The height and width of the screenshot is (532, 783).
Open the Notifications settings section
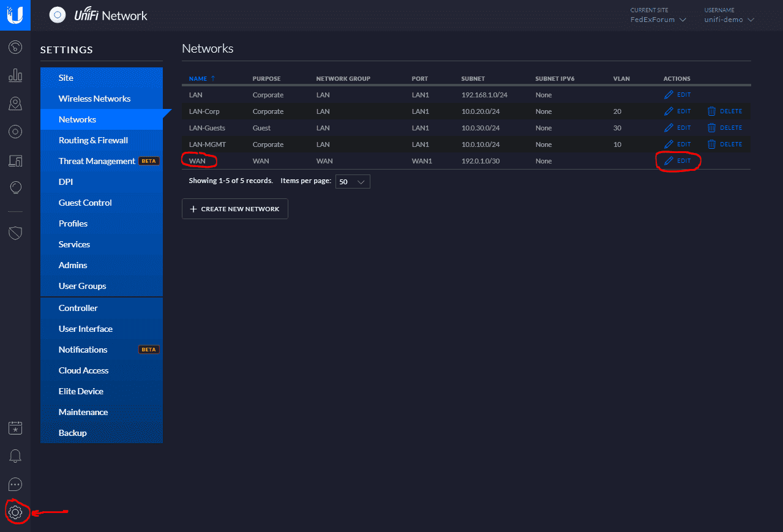(x=102, y=350)
